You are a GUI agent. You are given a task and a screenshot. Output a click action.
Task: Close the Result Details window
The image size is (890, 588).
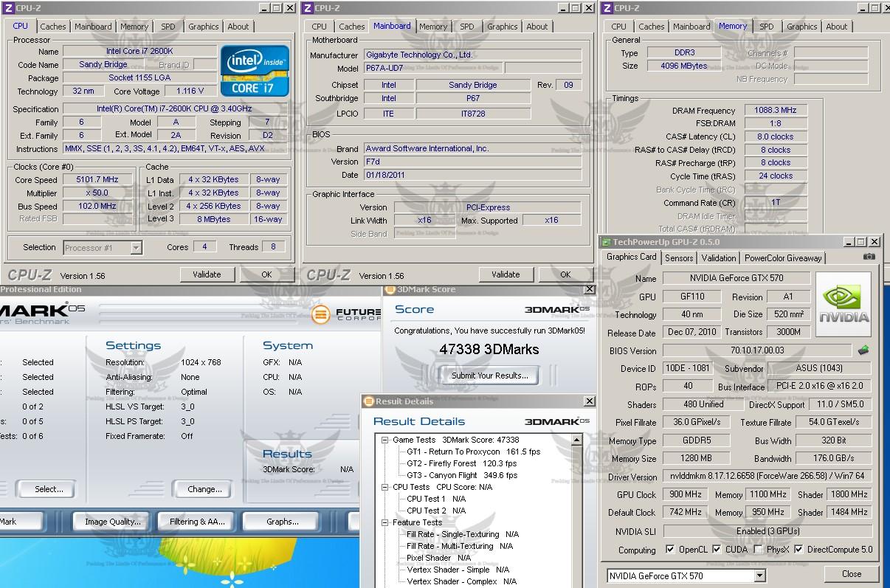point(589,401)
